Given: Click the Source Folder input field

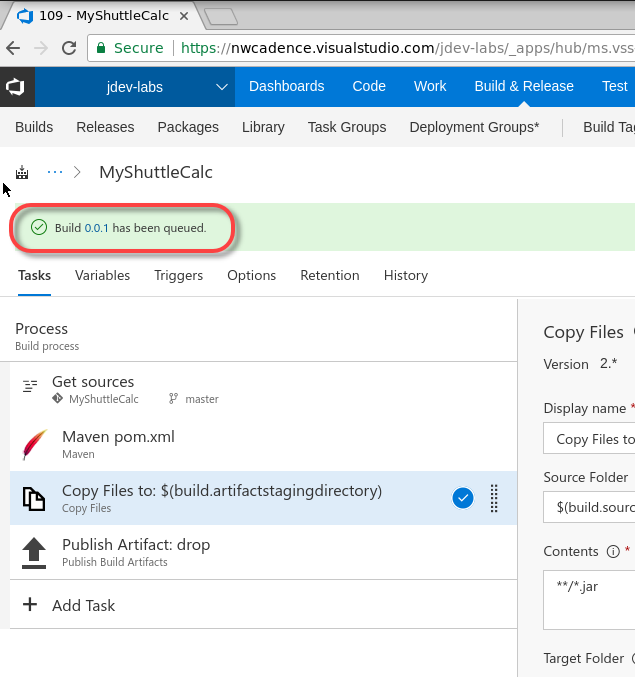Looking at the screenshot, I should pos(589,507).
